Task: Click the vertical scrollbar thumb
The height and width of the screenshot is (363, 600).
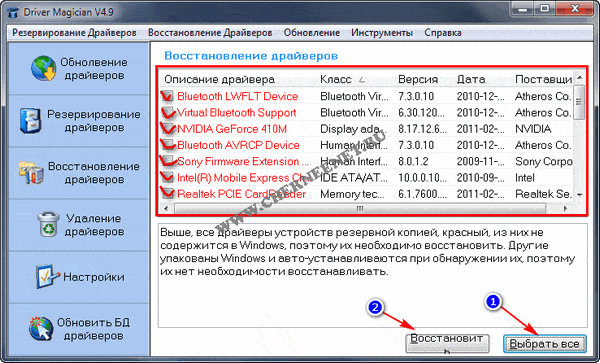Action: [579, 102]
